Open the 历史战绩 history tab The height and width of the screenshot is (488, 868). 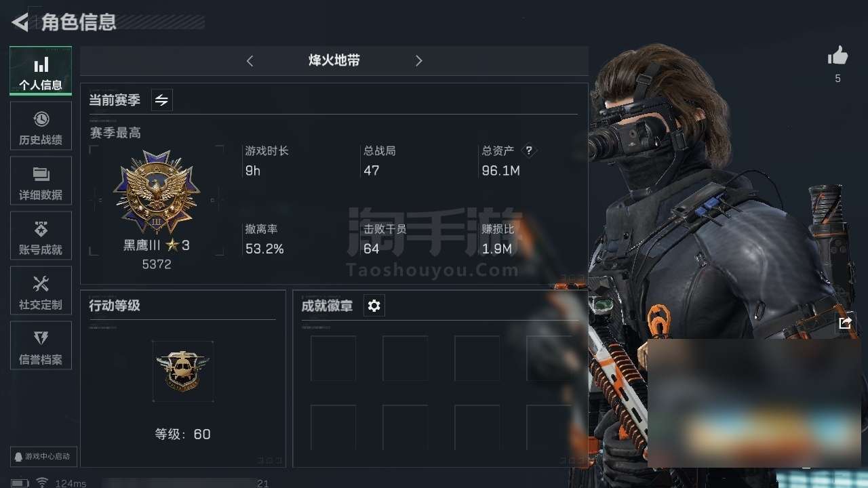(41, 126)
